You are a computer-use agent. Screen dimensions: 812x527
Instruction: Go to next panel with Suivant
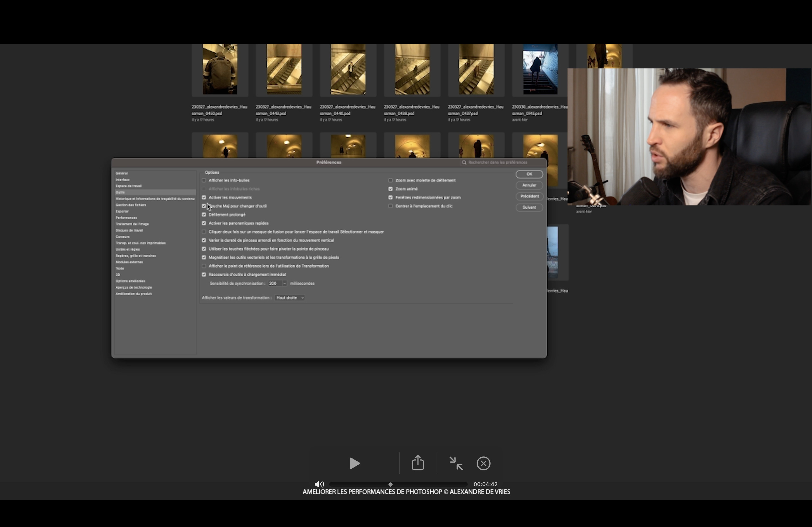[x=529, y=207]
